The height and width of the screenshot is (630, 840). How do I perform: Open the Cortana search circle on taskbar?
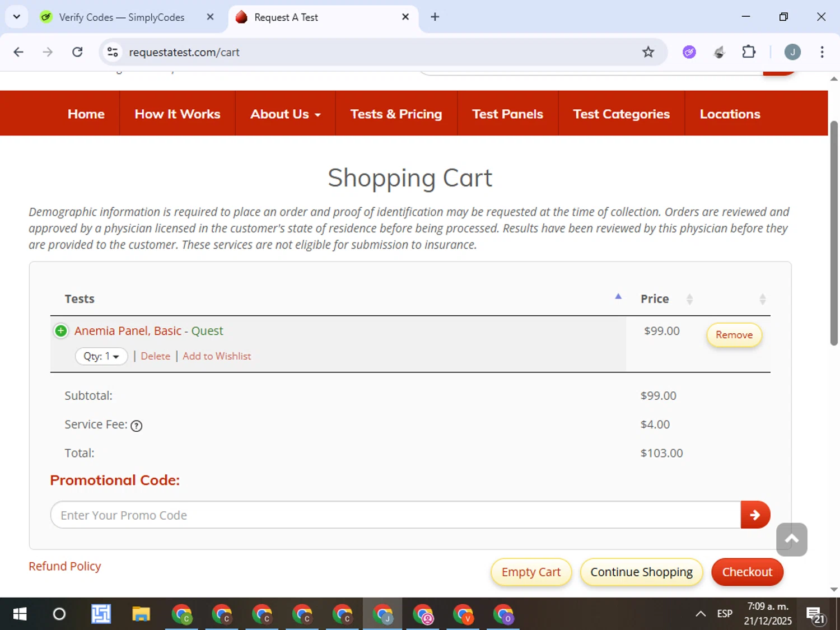59,614
